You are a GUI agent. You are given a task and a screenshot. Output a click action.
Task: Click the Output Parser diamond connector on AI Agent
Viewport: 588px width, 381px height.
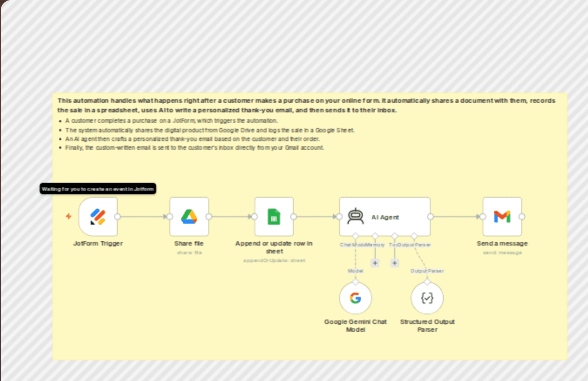414,236
